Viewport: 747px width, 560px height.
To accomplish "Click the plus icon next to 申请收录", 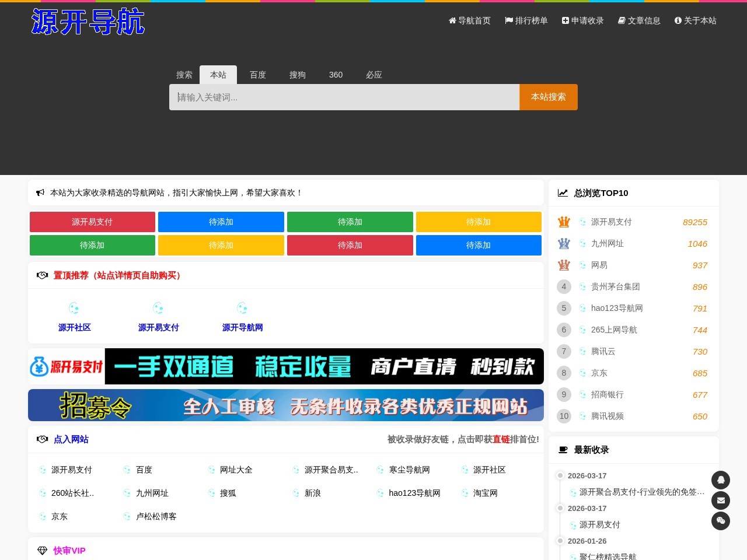I will [x=564, y=20].
